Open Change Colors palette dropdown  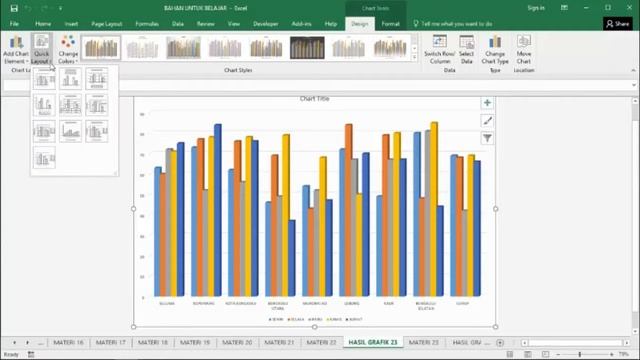point(68,49)
